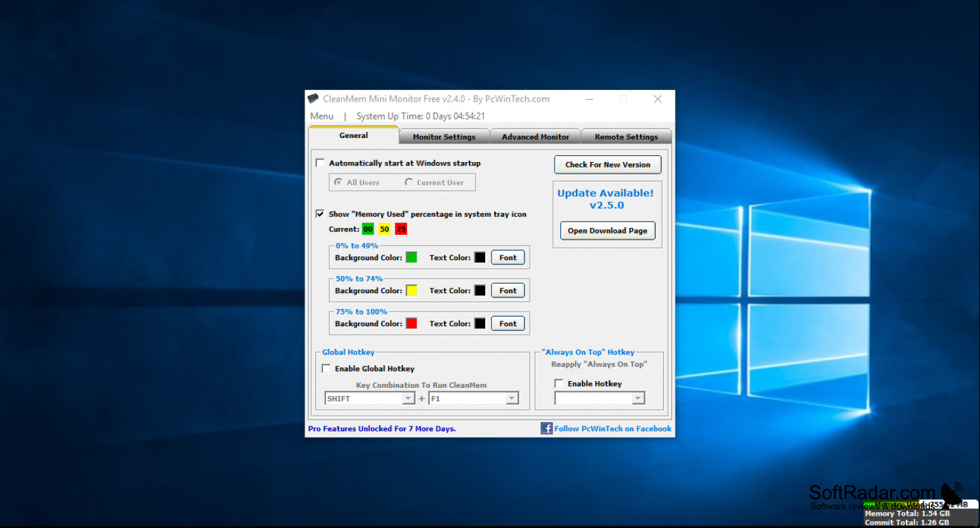This screenshot has width=980, height=528.
Task: Minimize the CleanMem Mini Monitor window
Action: coord(589,99)
